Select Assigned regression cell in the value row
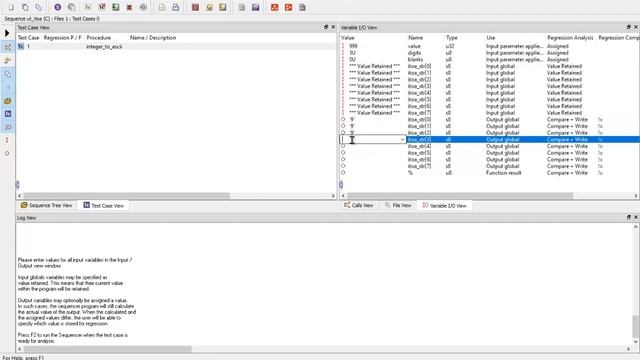 click(558, 46)
